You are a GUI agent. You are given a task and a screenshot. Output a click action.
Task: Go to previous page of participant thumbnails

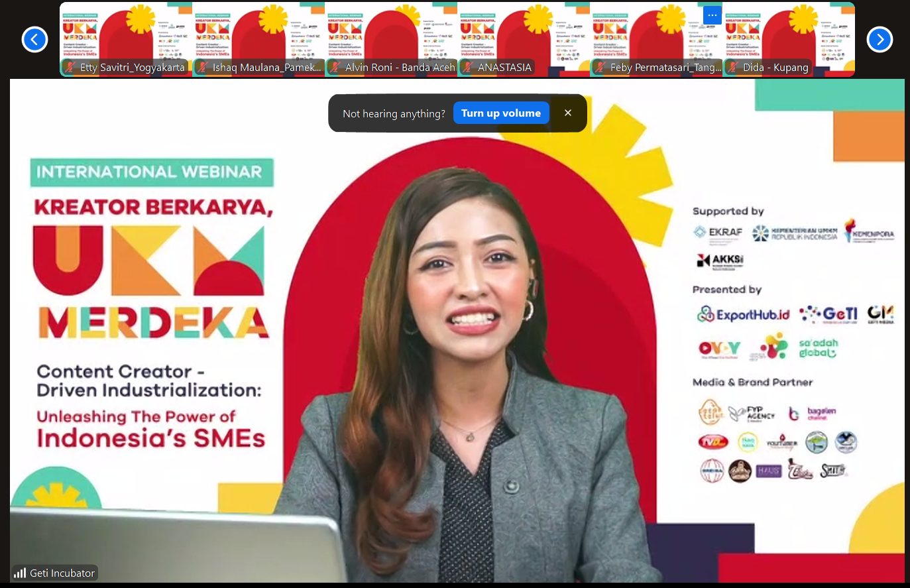pyautogui.click(x=34, y=40)
